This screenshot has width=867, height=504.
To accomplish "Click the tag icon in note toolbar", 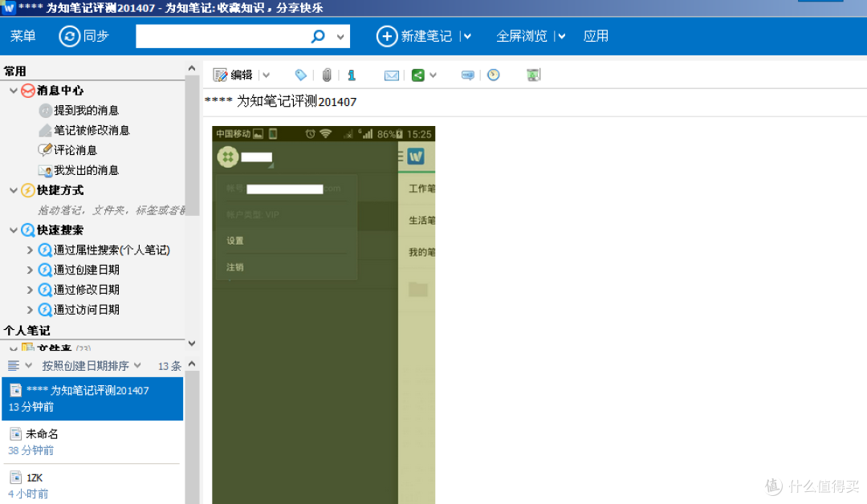I will click(300, 75).
